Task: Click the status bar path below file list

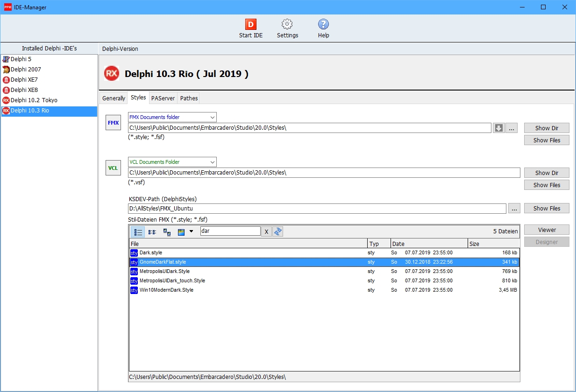Action: [x=324, y=377]
